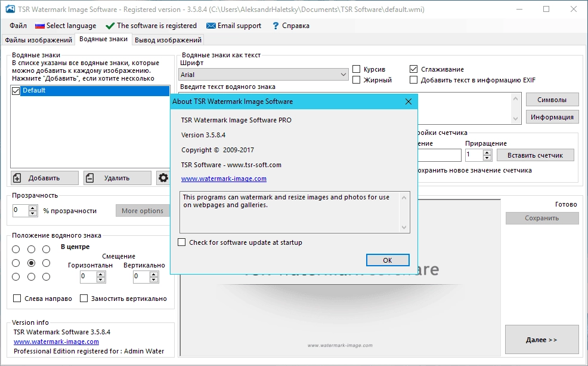Click the Информация button
This screenshot has width=588, height=366.
[552, 117]
